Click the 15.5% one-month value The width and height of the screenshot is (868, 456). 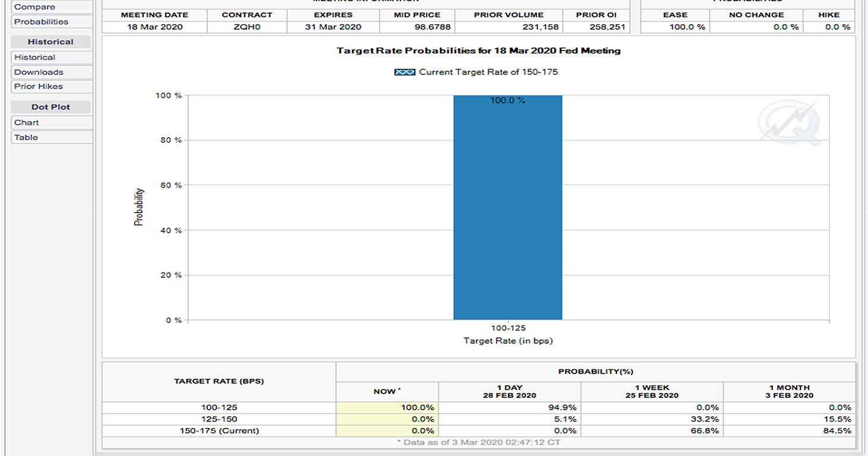[838, 419]
